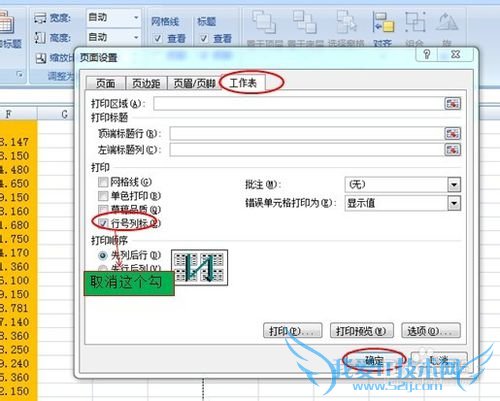Toggle 标题 查看 checkbox in ribbon
The width and height of the screenshot is (500, 401).
pyautogui.click(x=204, y=38)
